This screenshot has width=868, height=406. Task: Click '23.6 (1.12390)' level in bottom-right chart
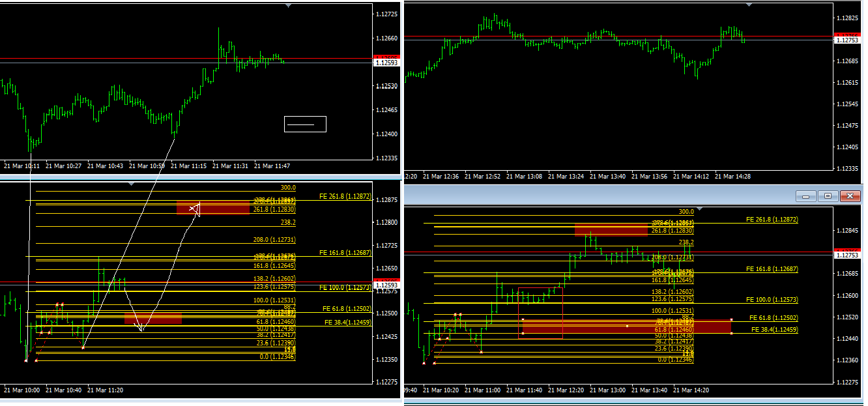click(x=674, y=349)
